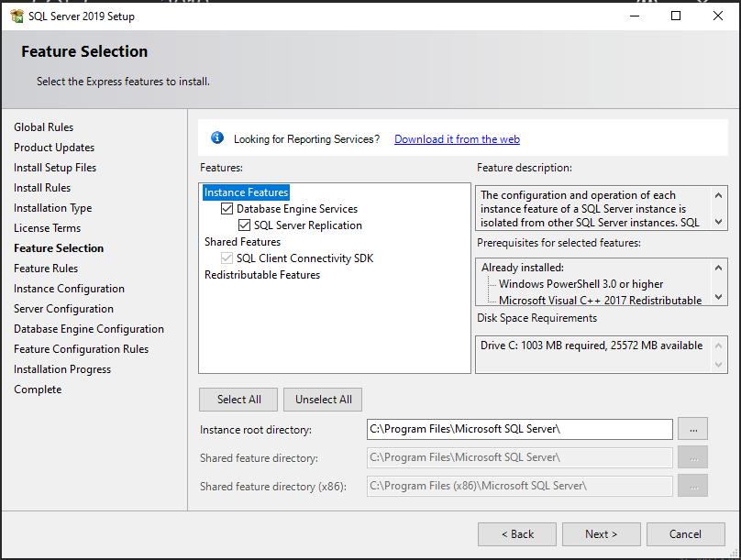Click up arrow of Feature description box

pos(718,195)
